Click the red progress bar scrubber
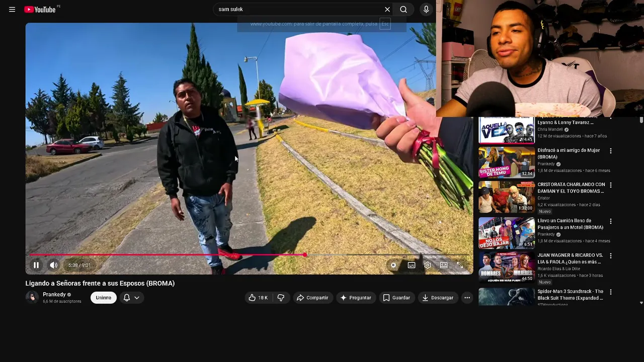The width and height of the screenshot is (644, 362). [305, 255]
